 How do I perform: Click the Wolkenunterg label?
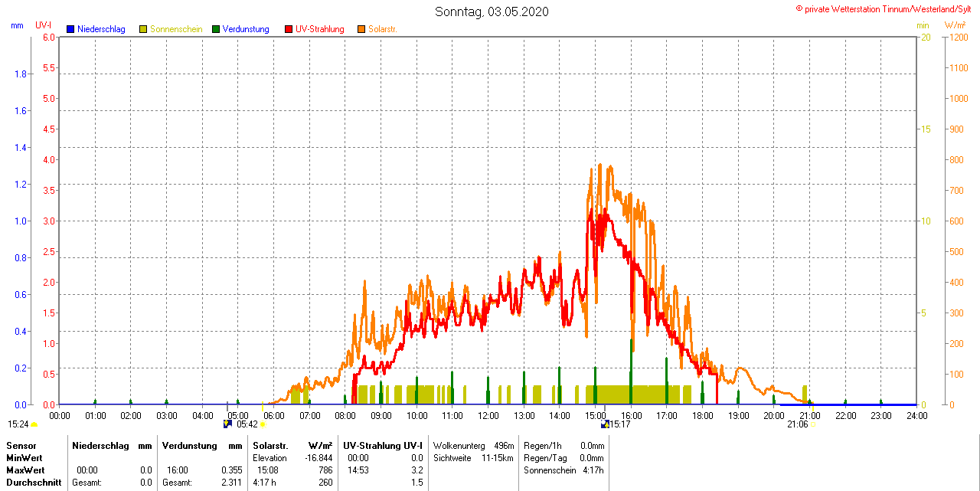click(459, 445)
